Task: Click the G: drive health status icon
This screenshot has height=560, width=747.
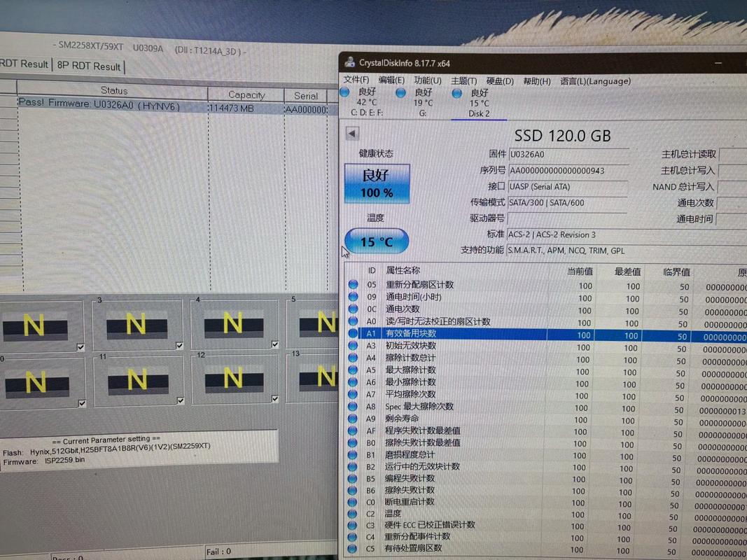Action: (401, 93)
